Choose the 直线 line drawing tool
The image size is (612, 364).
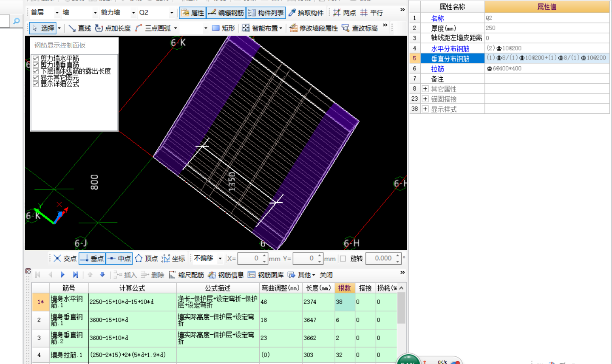79,28
